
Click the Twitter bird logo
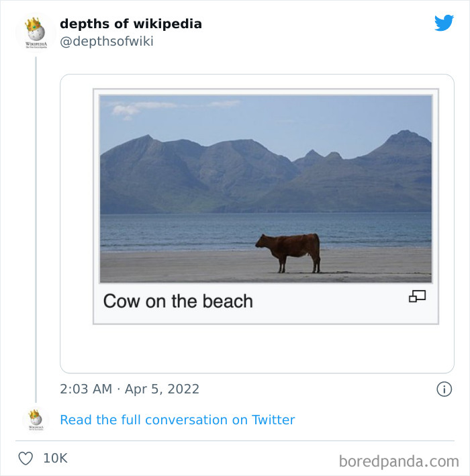(444, 23)
